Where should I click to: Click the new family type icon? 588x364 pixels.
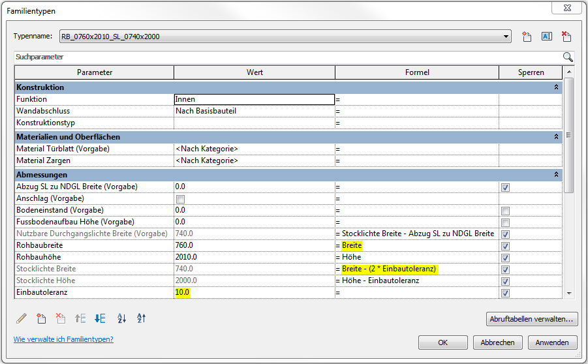pos(527,37)
